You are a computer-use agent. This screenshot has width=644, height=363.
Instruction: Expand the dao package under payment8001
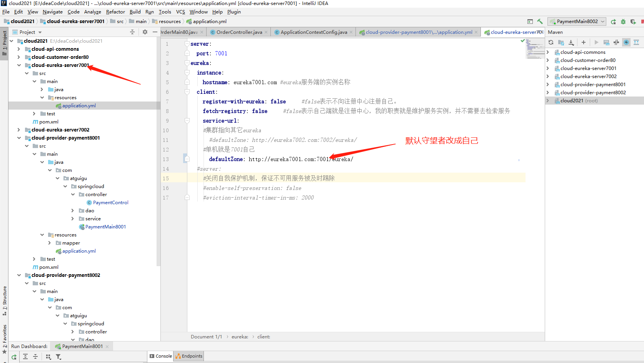click(x=72, y=210)
